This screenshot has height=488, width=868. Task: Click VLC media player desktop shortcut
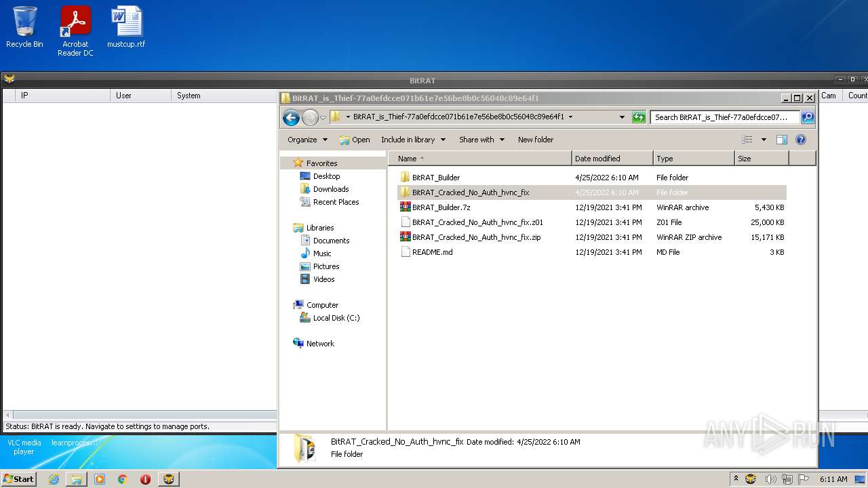[24, 447]
